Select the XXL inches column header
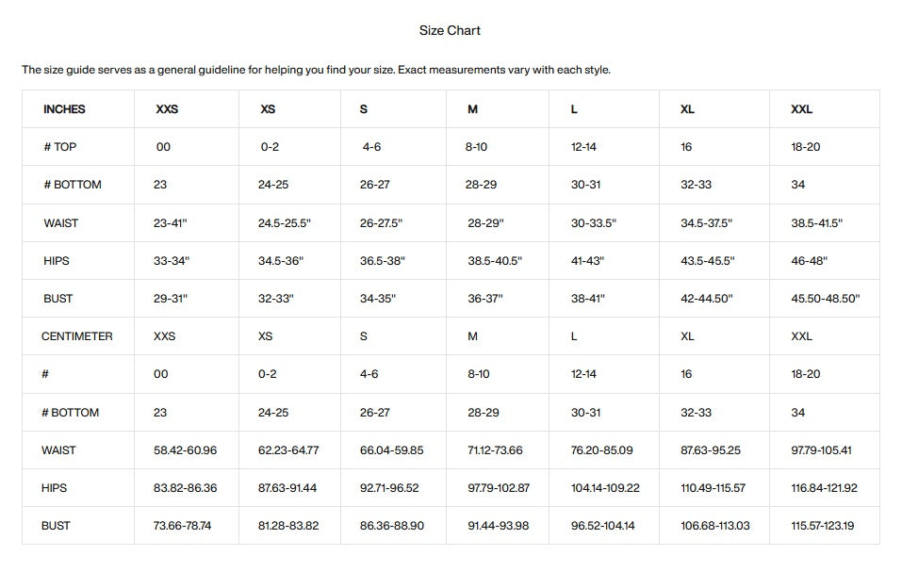The height and width of the screenshot is (588, 902). (x=801, y=109)
